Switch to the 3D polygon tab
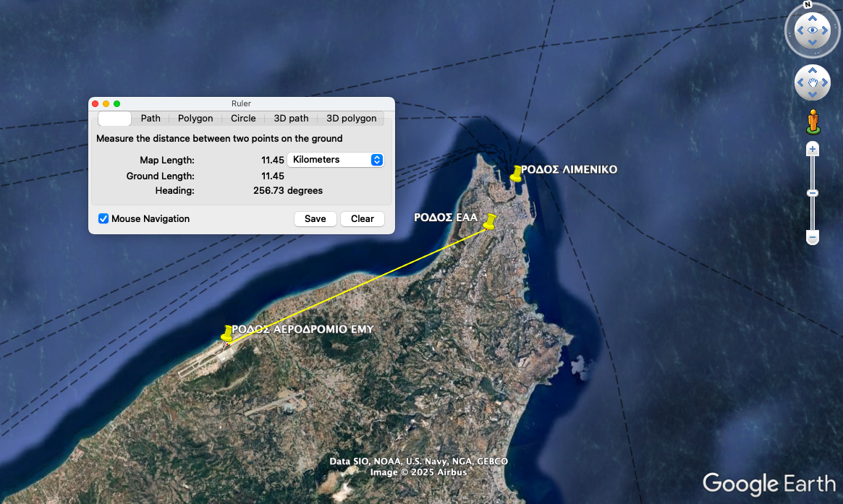843x504 pixels. coord(351,118)
